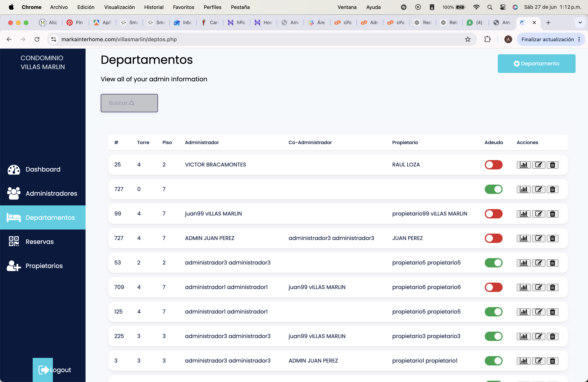View the chart icon for department 125
This screenshot has width=588, height=382.
pyautogui.click(x=523, y=312)
